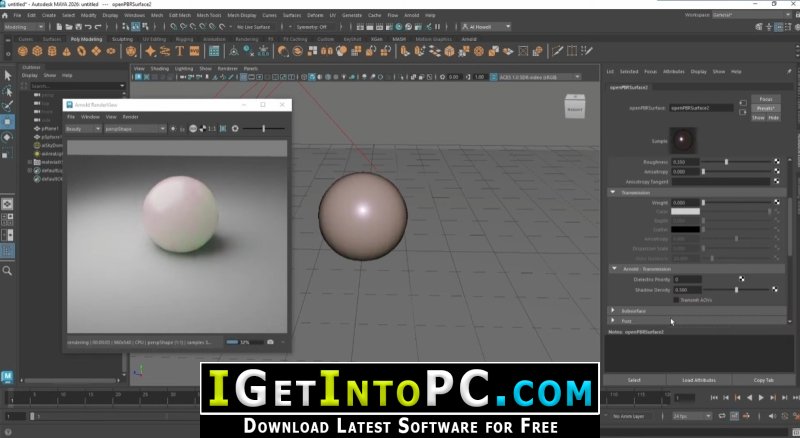
Task: Open the Attributes menu in Attribute Editor
Action: [x=673, y=71]
